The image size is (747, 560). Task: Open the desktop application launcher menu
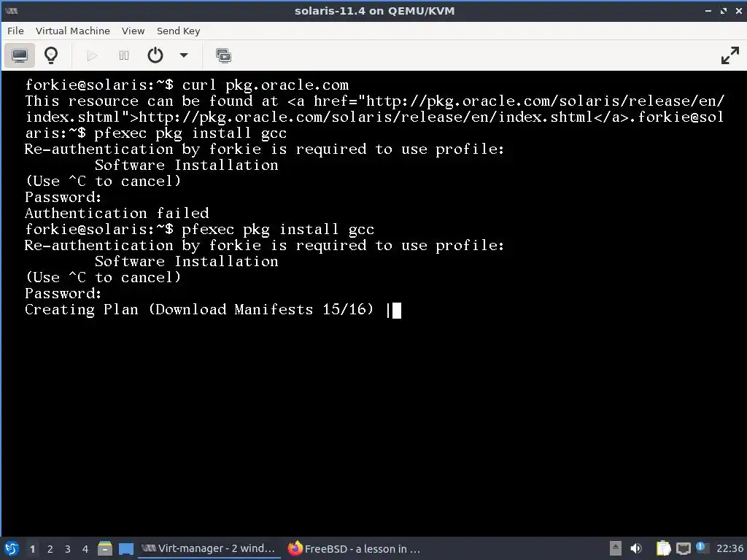(x=12, y=548)
